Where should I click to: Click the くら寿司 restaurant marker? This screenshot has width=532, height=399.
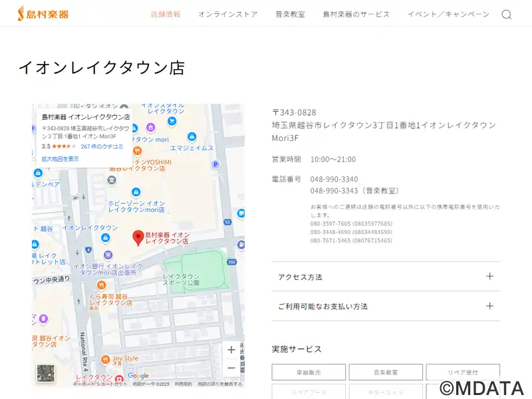pos(101,285)
